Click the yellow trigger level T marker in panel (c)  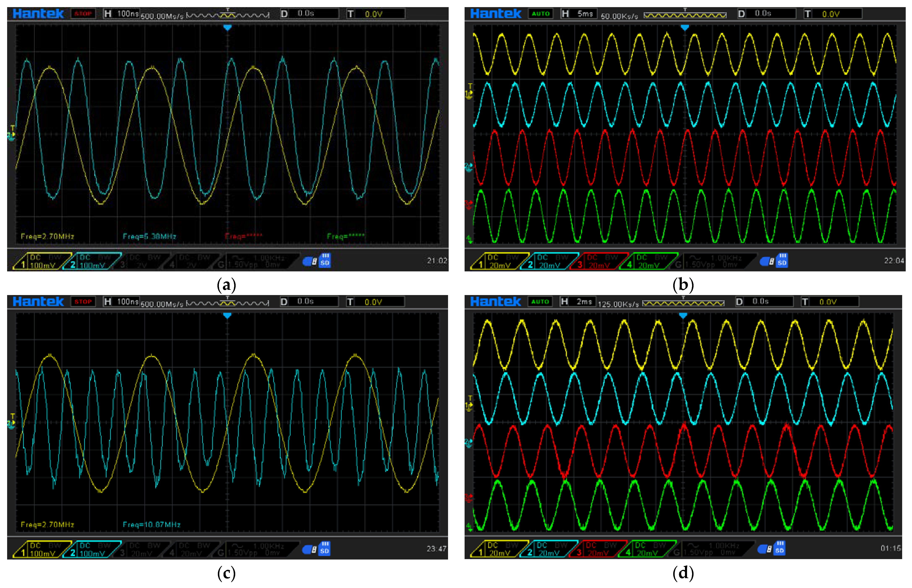[x=13, y=416]
